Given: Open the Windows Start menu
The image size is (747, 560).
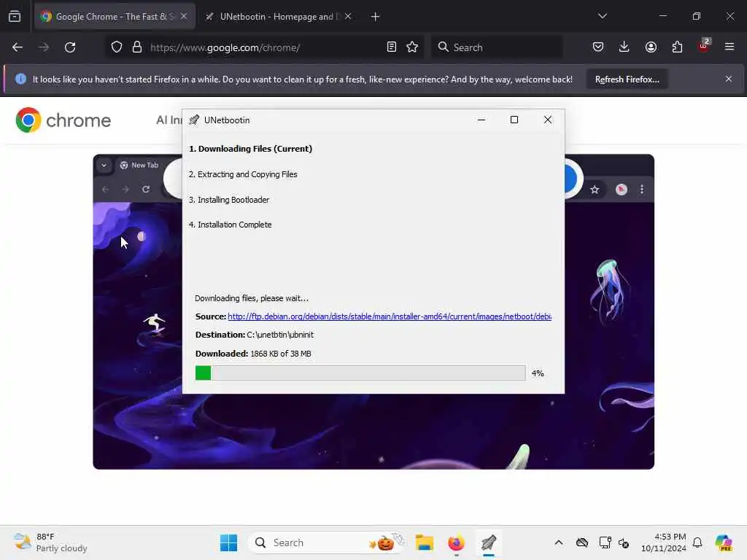Looking at the screenshot, I should (x=228, y=542).
